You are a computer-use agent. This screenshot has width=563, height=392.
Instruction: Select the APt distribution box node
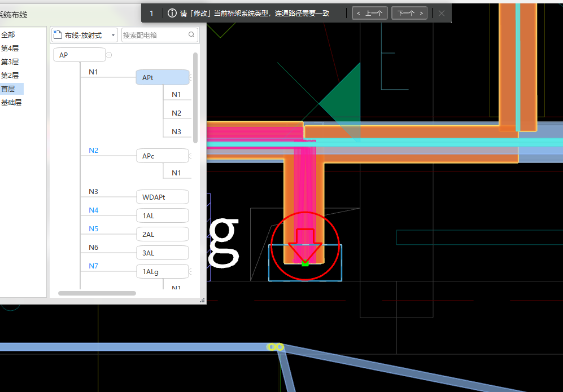pos(162,77)
